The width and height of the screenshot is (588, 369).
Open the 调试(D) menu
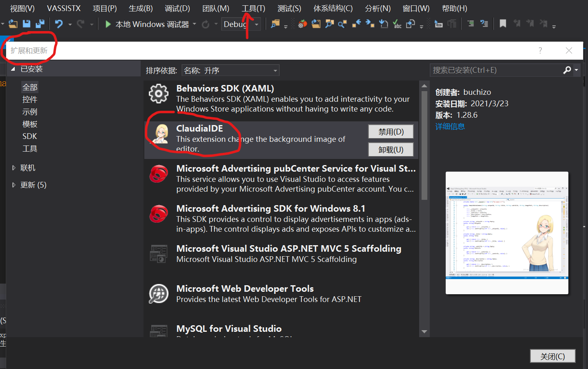(177, 9)
